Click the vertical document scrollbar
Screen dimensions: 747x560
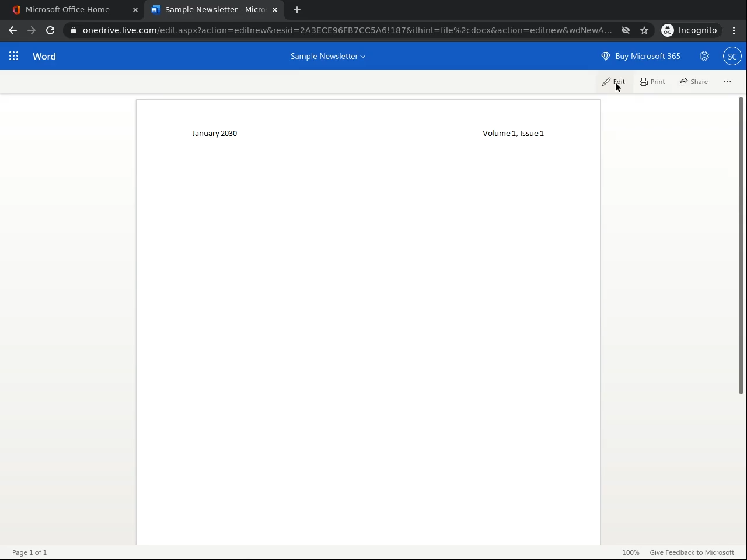pos(741,245)
